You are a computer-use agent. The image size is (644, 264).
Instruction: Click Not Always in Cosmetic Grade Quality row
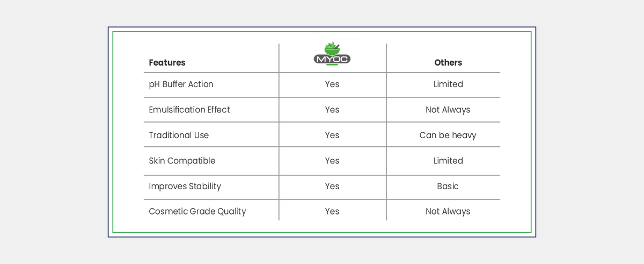coord(448,211)
